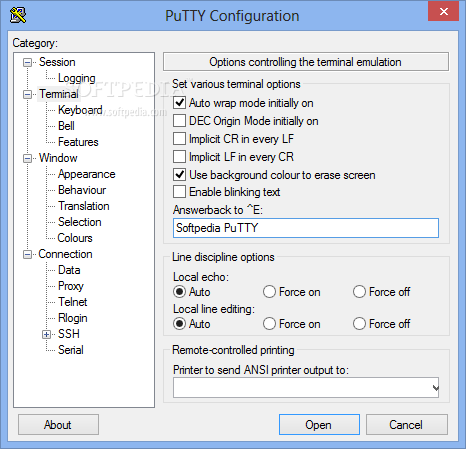The width and height of the screenshot is (466, 449).
Task: Collapse the Connection tree node
Action: [27, 254]
